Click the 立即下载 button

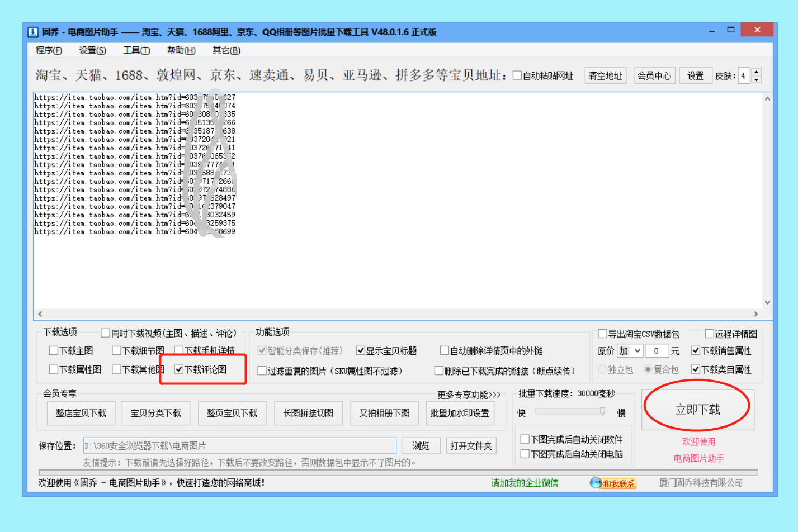(697, 409)
